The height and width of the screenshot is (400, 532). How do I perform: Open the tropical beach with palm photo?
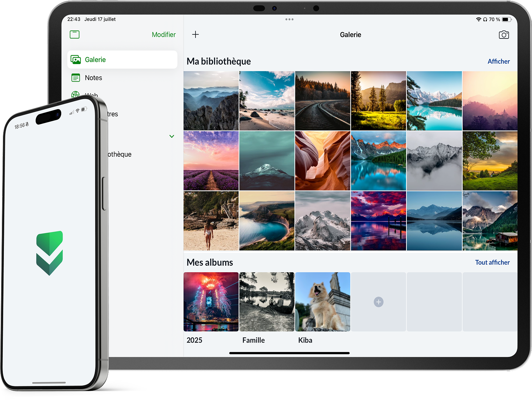(267, 101)
